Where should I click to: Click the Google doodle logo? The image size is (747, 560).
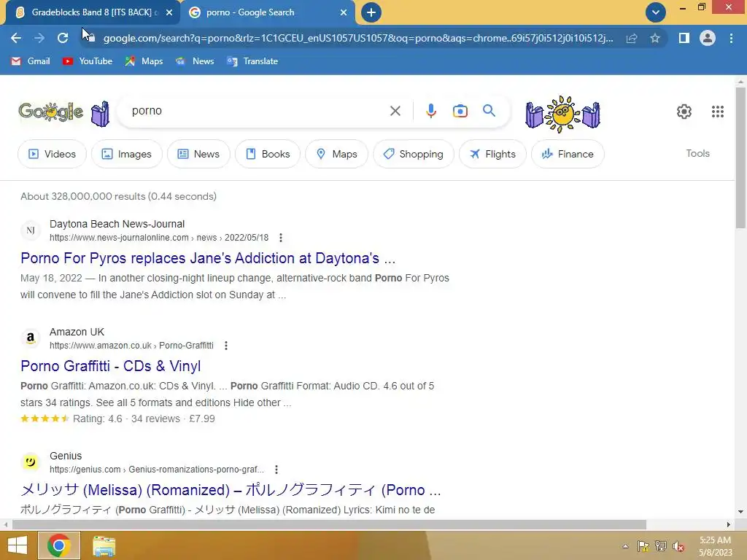(50, 112)
